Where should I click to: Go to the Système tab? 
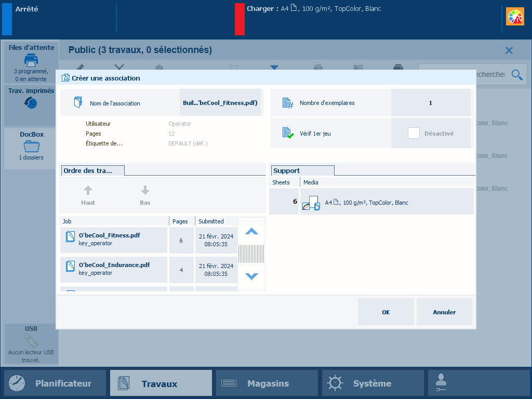click(373, 383)
